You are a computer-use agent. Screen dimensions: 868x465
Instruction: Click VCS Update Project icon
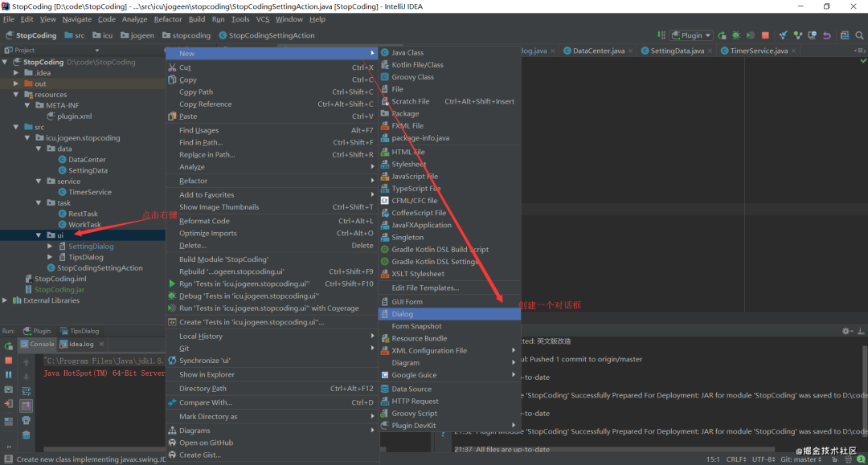click(x=784, y=35)
